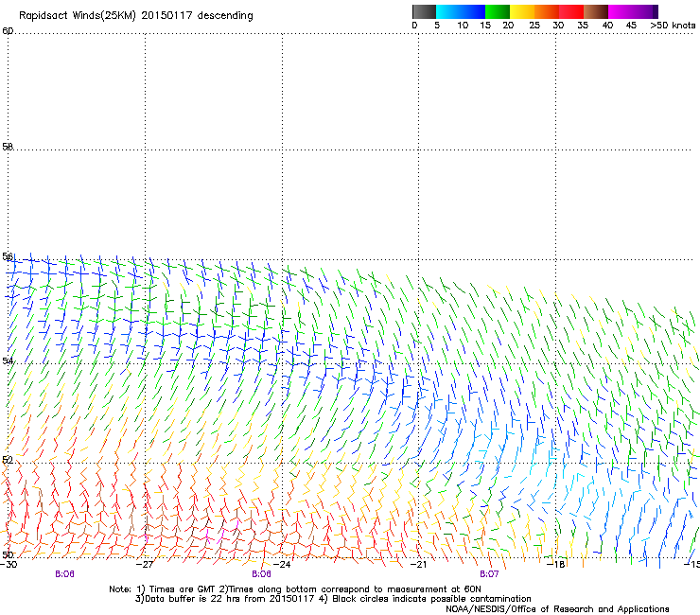Click the longitude label '-21'
The height and width of the screenshot is (615, 700).
[x=418, y=565]
